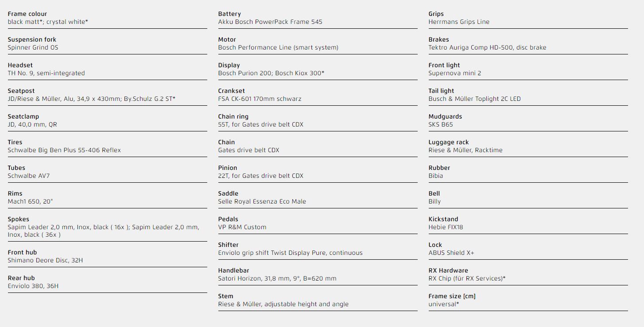
Task: Click the Supernova mini 2 front light
Action: (x=454, y=73)
